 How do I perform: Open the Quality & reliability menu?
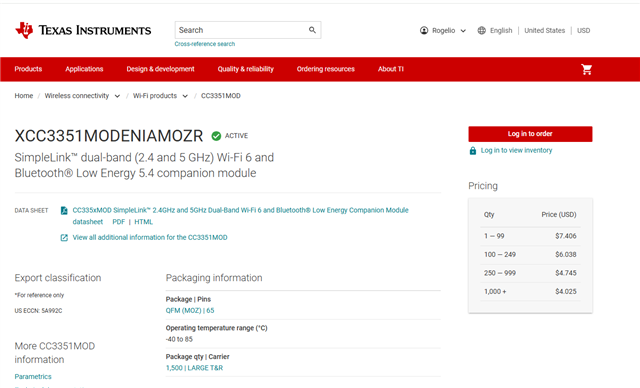(246, 69)
